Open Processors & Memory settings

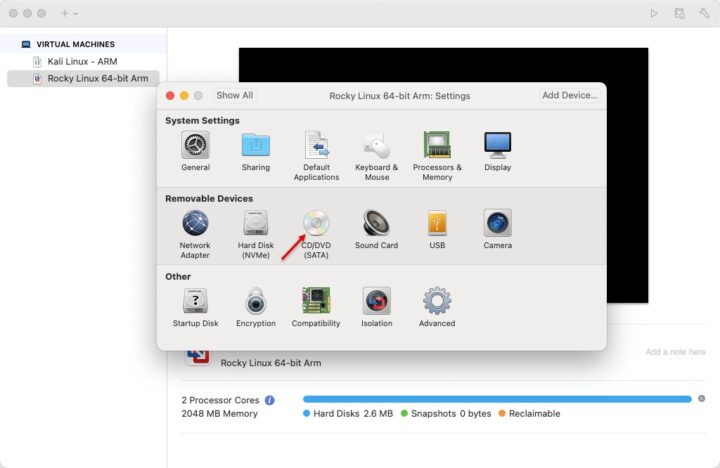pos(437,156)
